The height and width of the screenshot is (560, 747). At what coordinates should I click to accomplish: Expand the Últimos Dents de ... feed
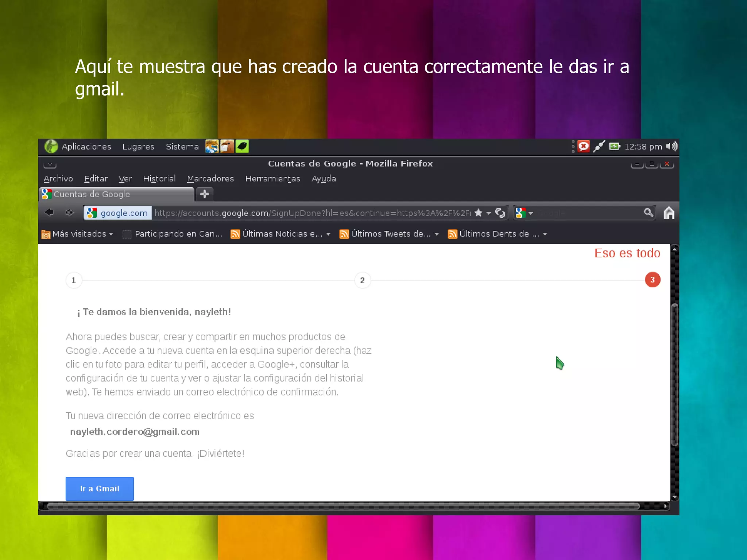(x=498, y=234)
